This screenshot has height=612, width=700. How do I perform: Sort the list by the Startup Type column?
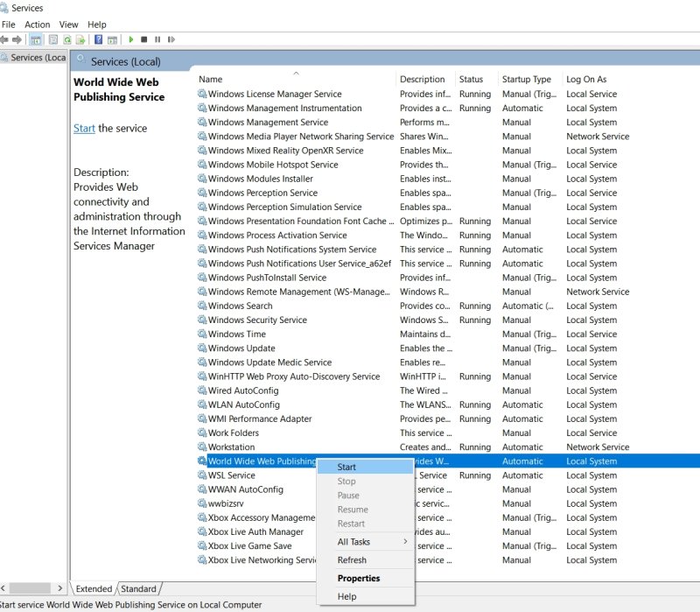(526, 80)
